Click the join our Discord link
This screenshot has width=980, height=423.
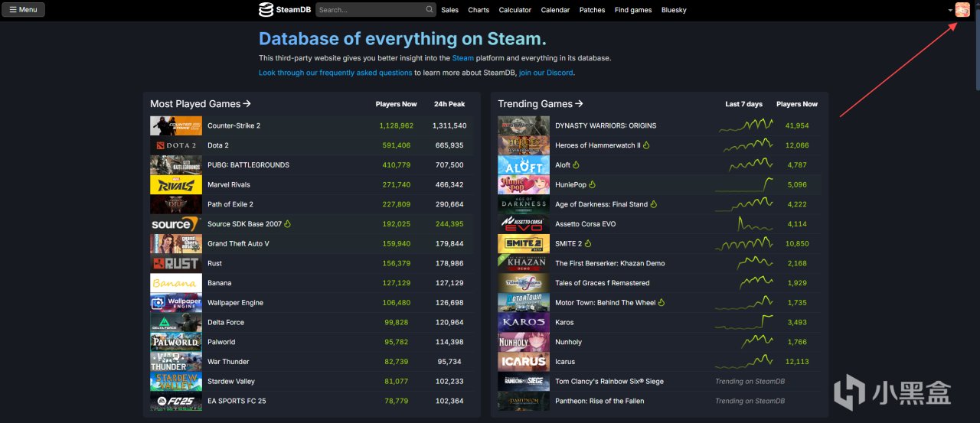(x=546, y=73)
